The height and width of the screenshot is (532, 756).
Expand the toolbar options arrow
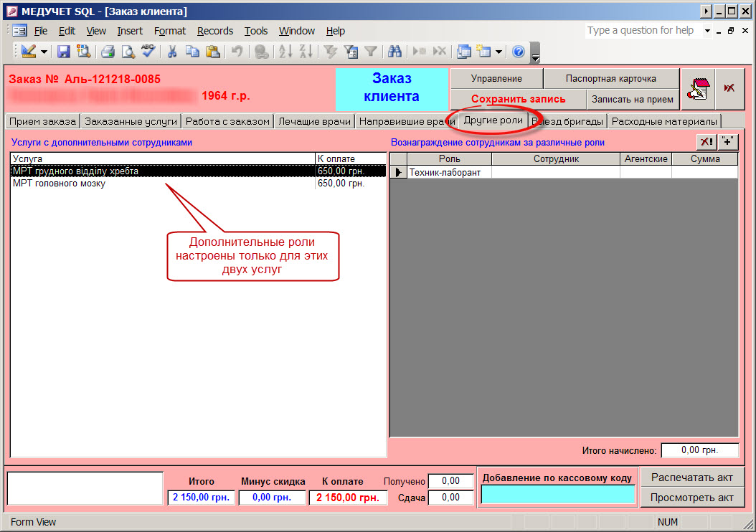[534, 54]
